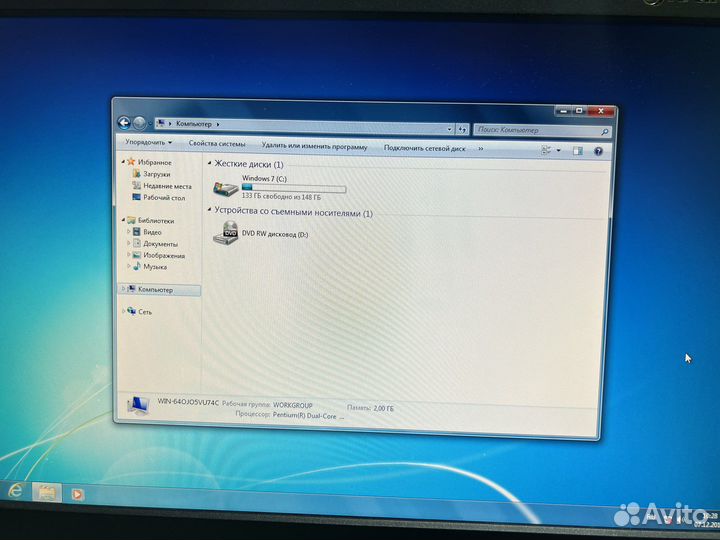Click Удалить или изменить программу

314,146
